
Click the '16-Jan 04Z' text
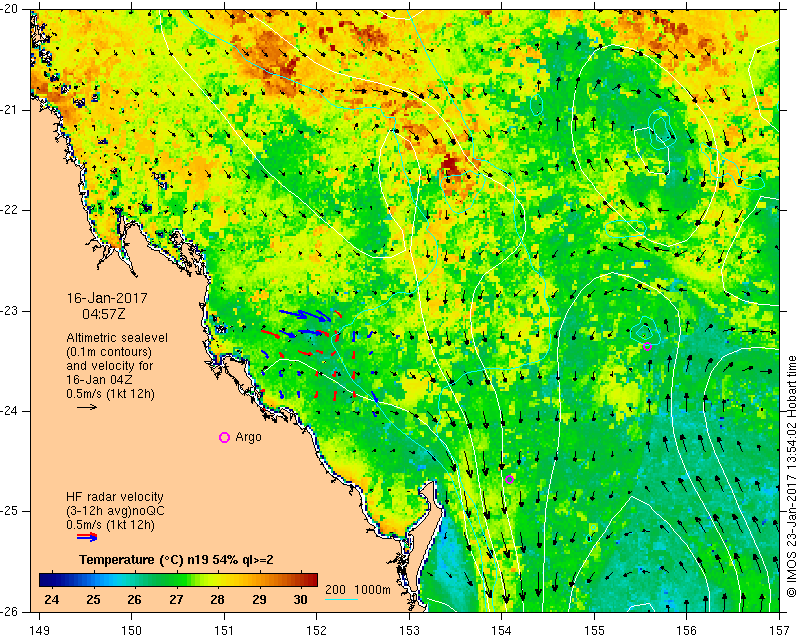tap(97, 380)
